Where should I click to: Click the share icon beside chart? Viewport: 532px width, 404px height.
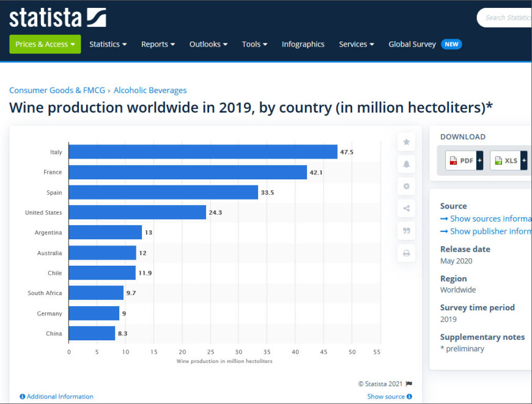[x=406, y=209]
